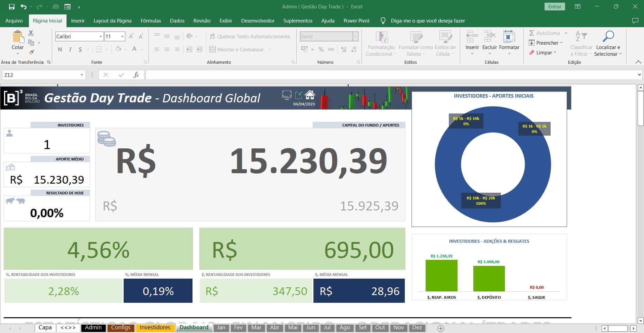
Task: Click the Save icon in quick access toolbar
Action: coord(12,7)
